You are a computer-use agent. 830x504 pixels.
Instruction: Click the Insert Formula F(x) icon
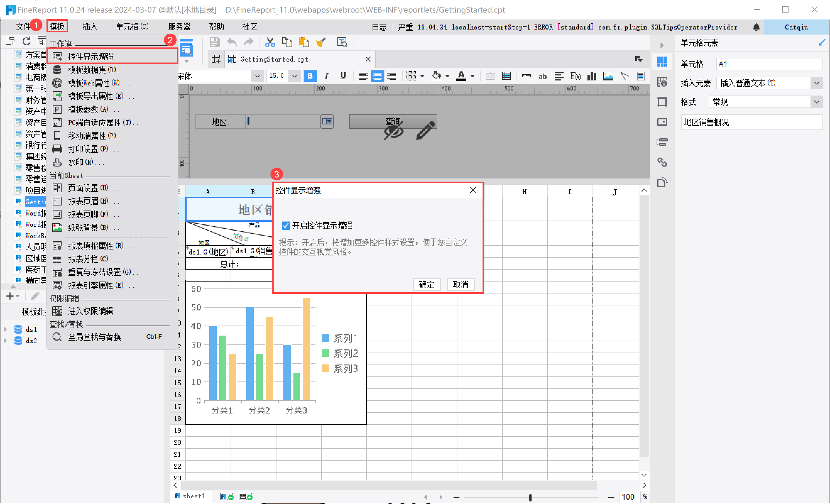click(575, 76)
